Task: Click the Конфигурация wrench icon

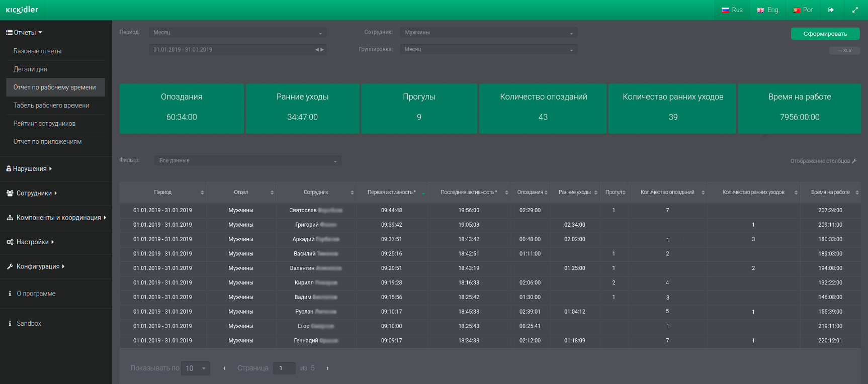Action: click(x=10, y=266)
